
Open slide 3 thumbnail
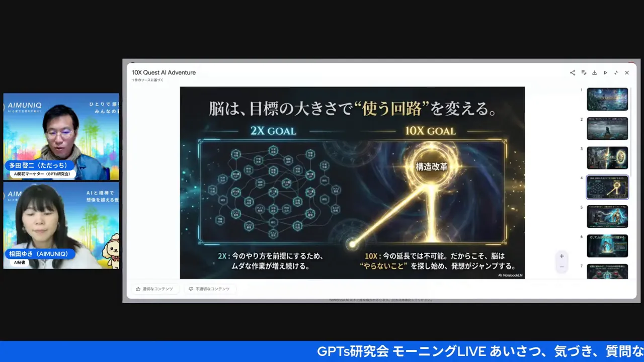[x=607, y=158]
